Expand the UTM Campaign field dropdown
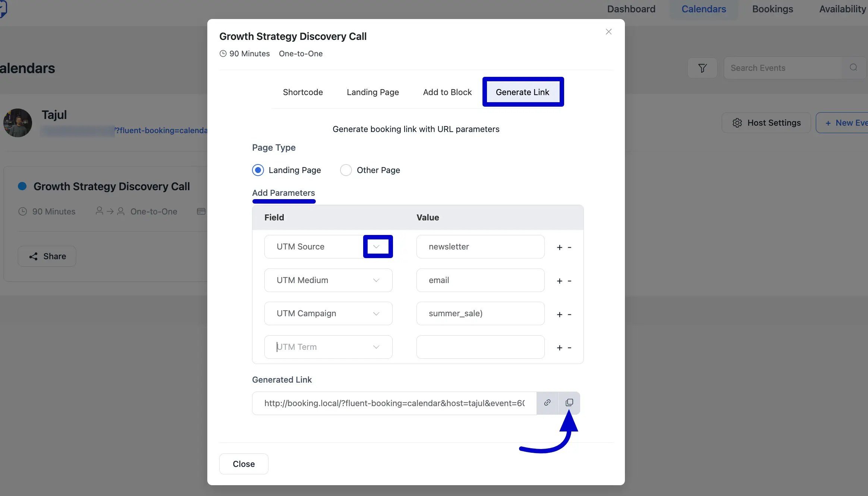The image size is (868, 496). [x=376, y=314]
